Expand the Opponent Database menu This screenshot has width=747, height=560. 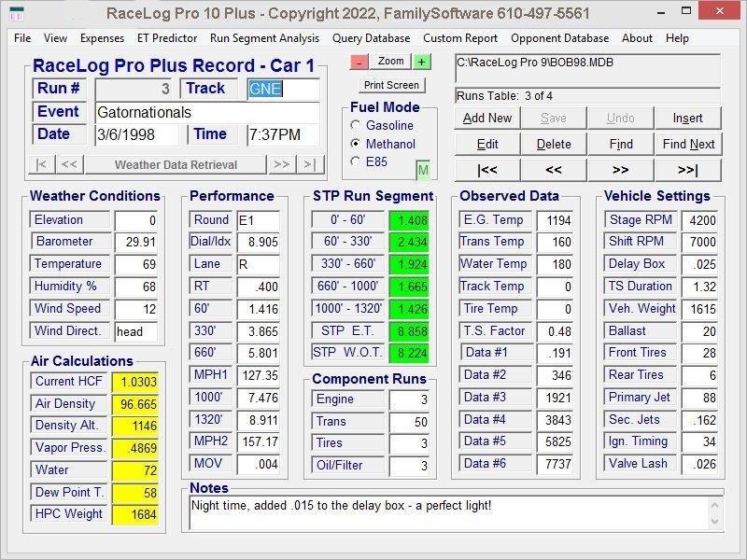559,38
